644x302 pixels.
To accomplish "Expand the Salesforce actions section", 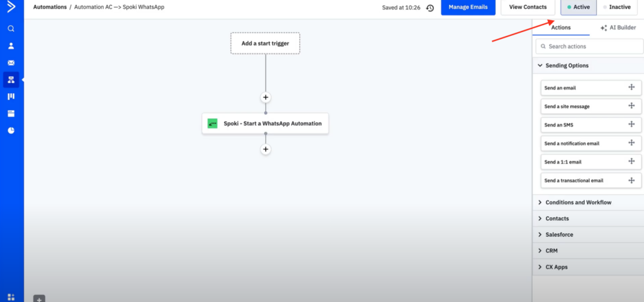I will click(560, 235).
